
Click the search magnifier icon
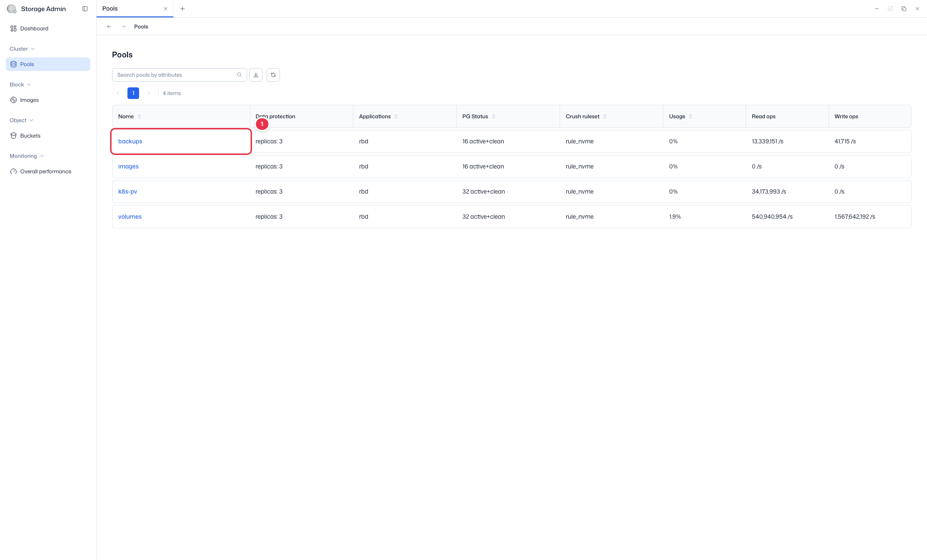[x=239, y=75]
